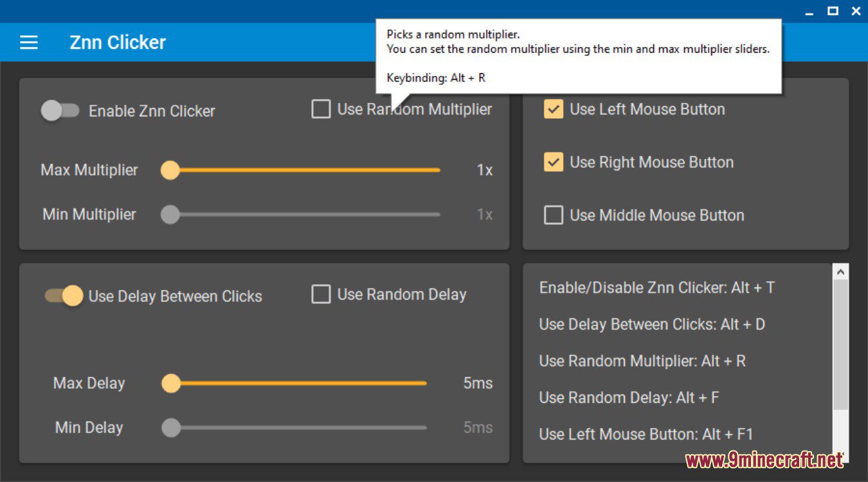This screenshot has width=868, height=482.
Task: Click the Max Delay slider handle
Action: 171,383
